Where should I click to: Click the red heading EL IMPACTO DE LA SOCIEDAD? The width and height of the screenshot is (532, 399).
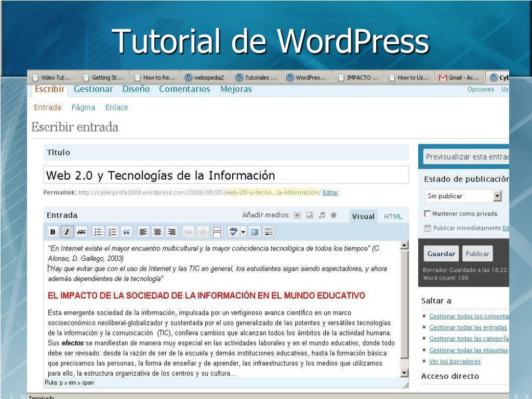(206, 296)
